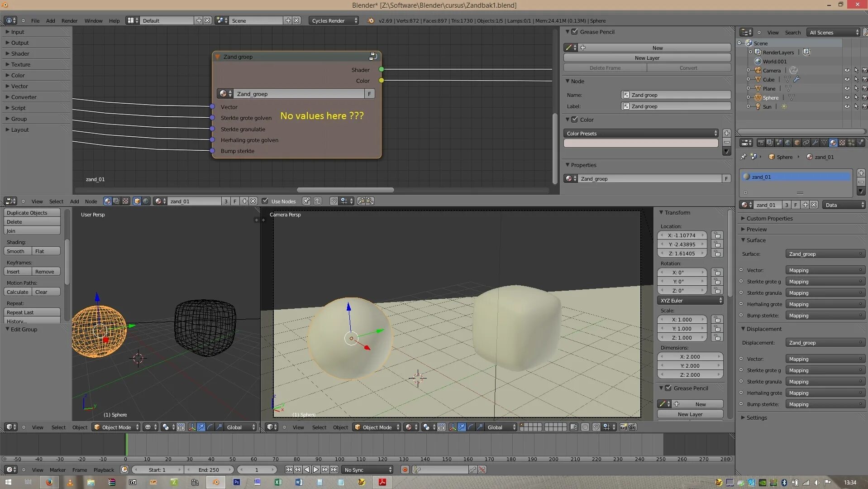Toggle Camera selectability cursor icon in outliner
868x489 pixels.
[x=856, y=70]
